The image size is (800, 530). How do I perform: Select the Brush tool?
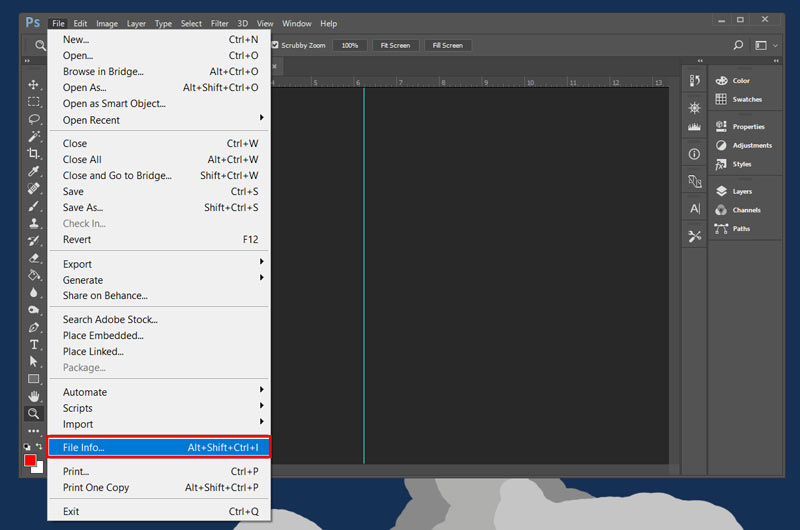34,206
